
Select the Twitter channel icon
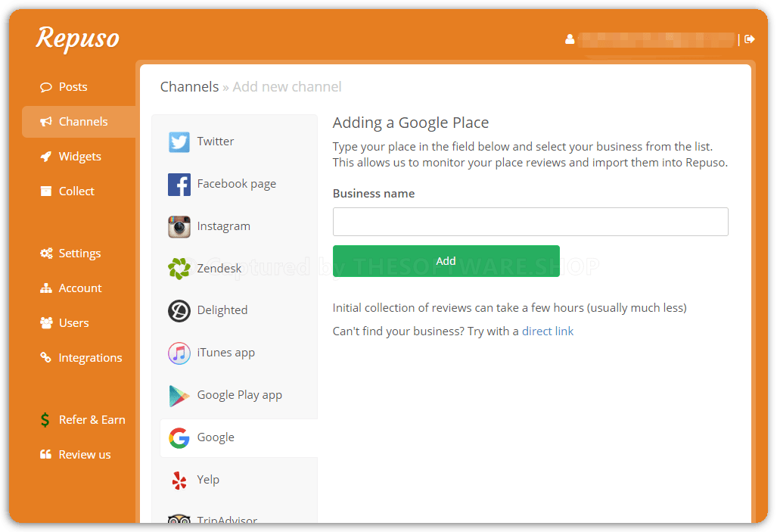tap(179, 142)
